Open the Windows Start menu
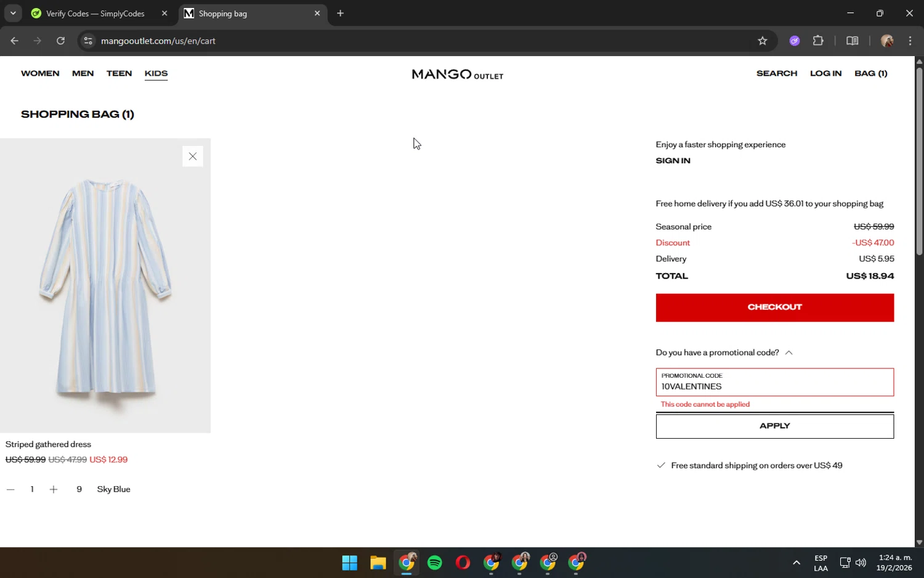Screen dimensions: 924x578 pyautogui.click(x=350, y=563)
